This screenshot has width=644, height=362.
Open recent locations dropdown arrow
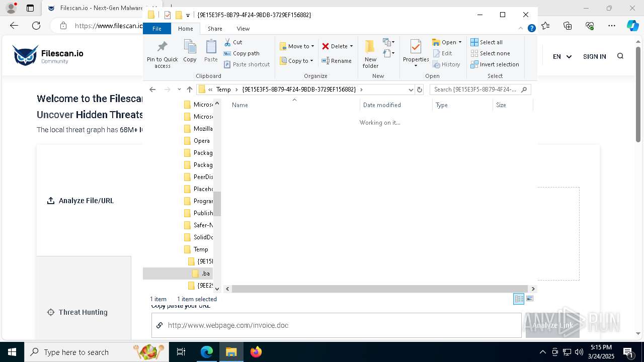pyautogui.click(x=179, y=89)
